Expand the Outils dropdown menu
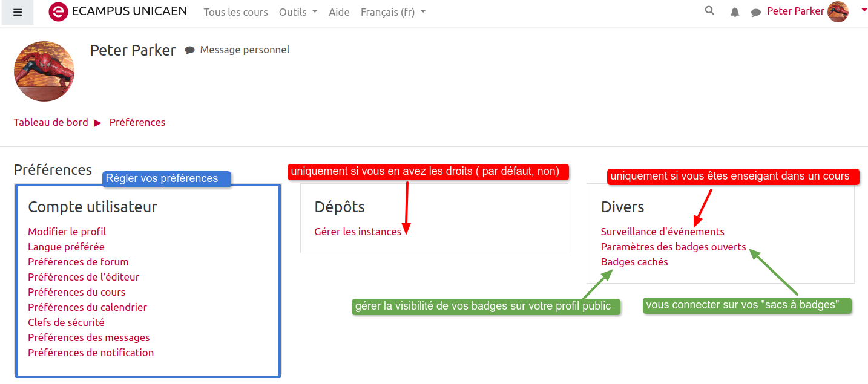 pyautogui.click(x=298, y=12)
